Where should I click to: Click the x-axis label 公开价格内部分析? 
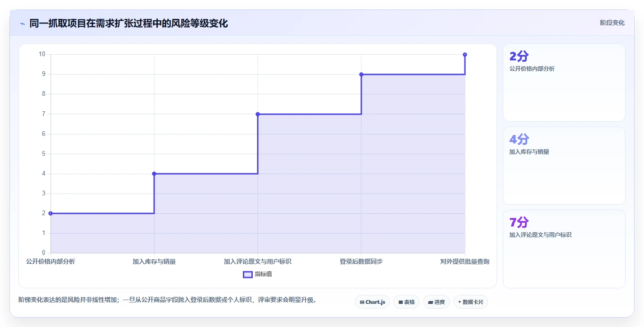(51, 261)
